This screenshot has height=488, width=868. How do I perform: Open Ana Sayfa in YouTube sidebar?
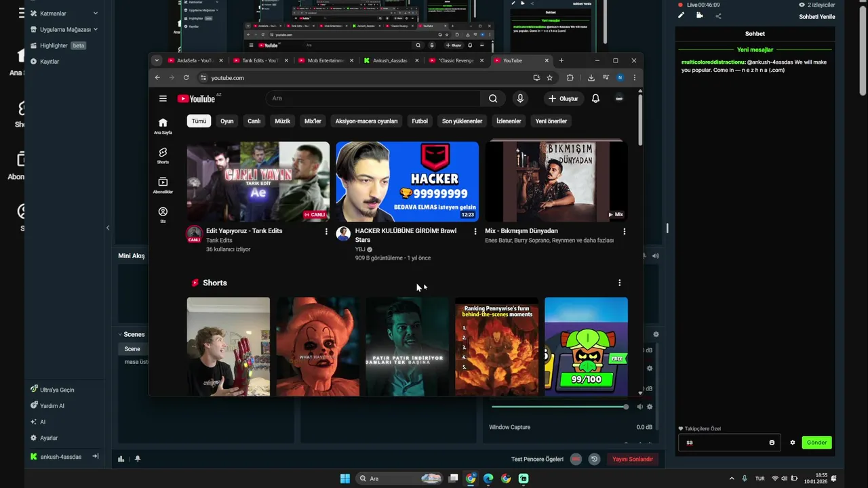163,126
